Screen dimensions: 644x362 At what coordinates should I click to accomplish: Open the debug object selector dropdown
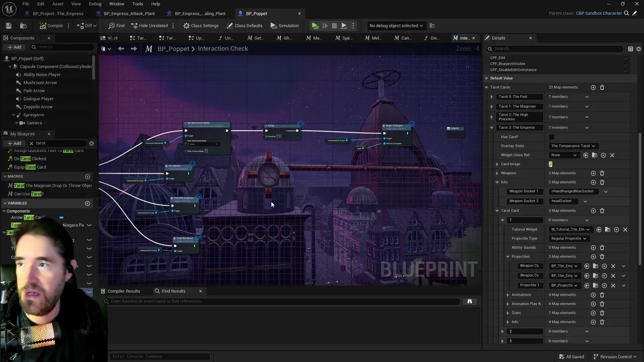tap(396, 26)
